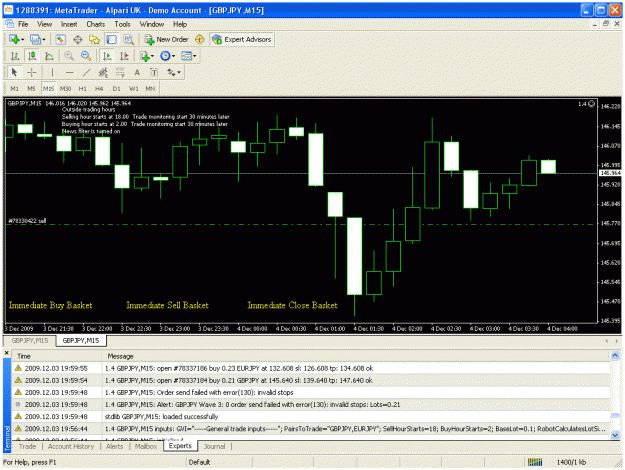Open the Navigator favorites icon

(x=94, y=39)
